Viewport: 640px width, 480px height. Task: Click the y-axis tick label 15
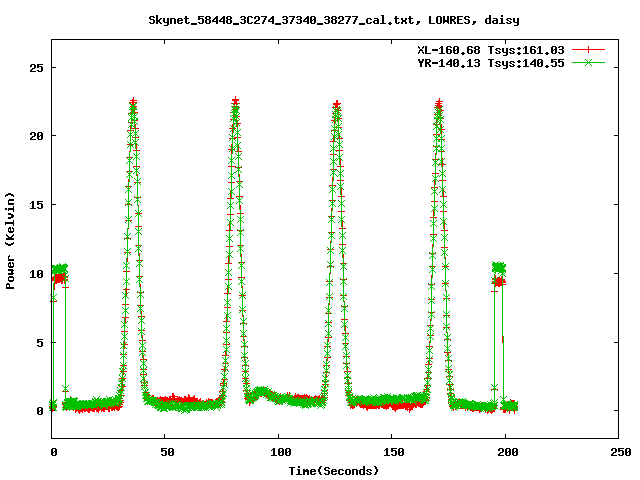tap(36, 205)
